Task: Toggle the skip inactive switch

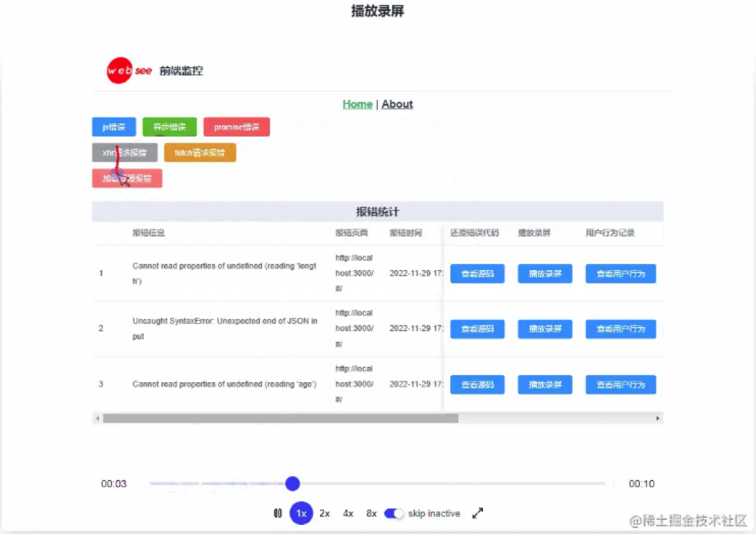Action: click(393, 513)
